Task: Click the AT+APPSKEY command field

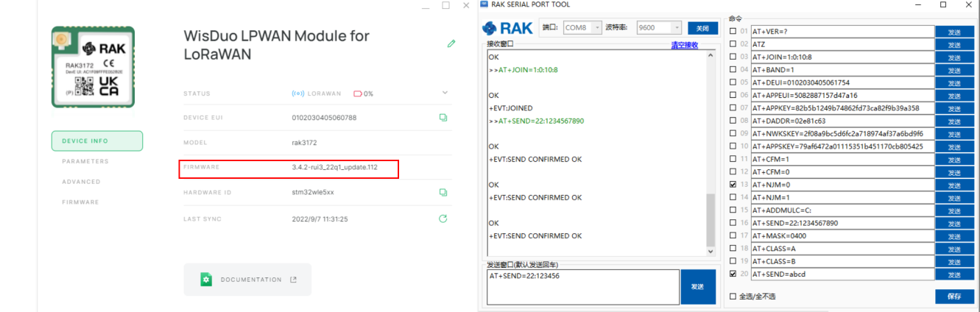Action: pyautogui.click(x=842, y=146)
